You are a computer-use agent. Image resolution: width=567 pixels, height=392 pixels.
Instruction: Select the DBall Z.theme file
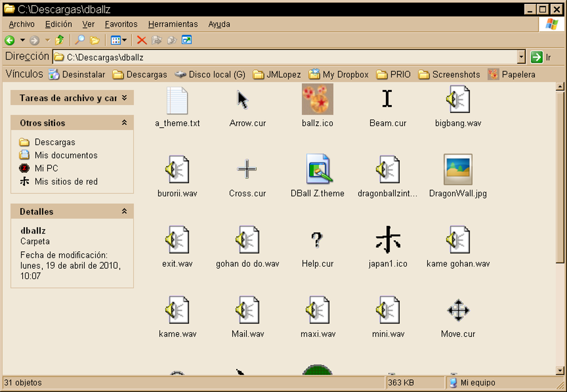coord(317,176)
